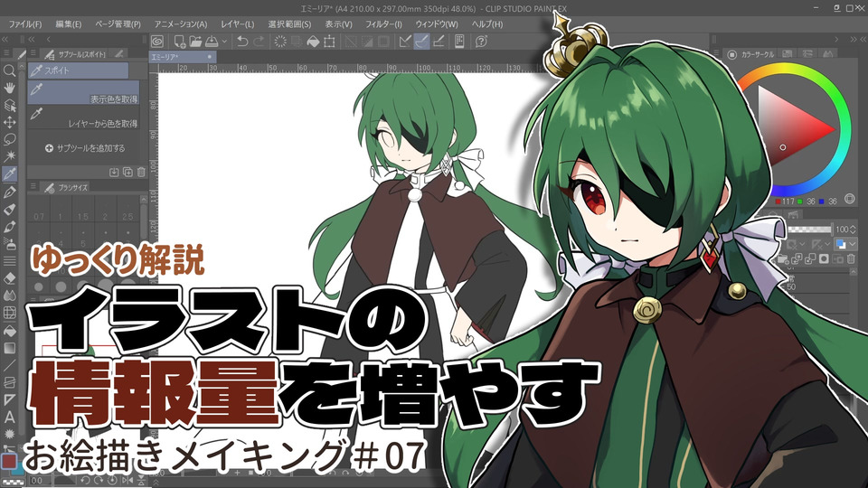Select the Zoom magnifier tool

9,70
